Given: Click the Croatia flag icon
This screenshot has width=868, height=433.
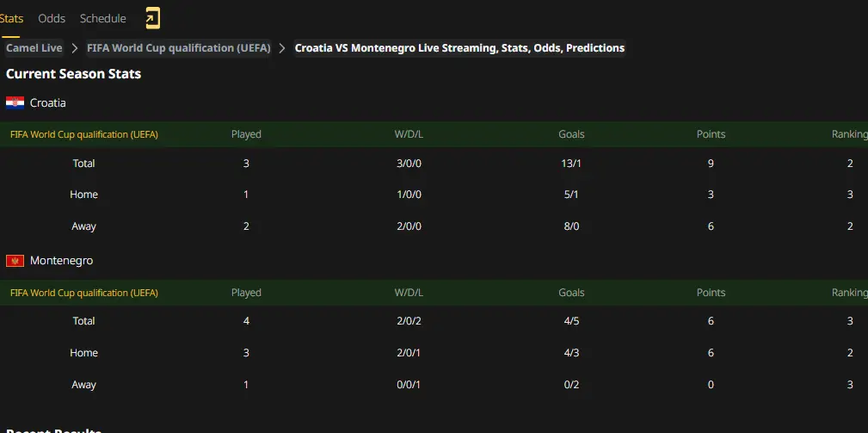Looking at the screenshot, I should (x=15, y=103).
